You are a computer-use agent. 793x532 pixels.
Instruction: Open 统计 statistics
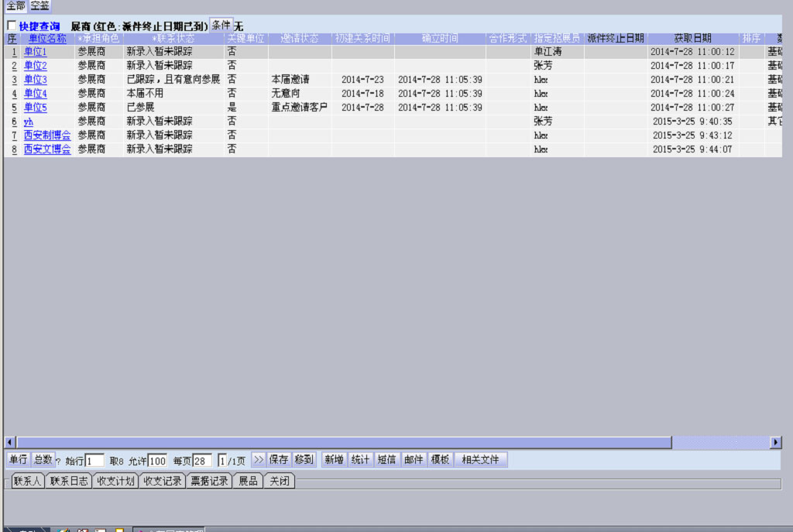[x=360, y=460]
